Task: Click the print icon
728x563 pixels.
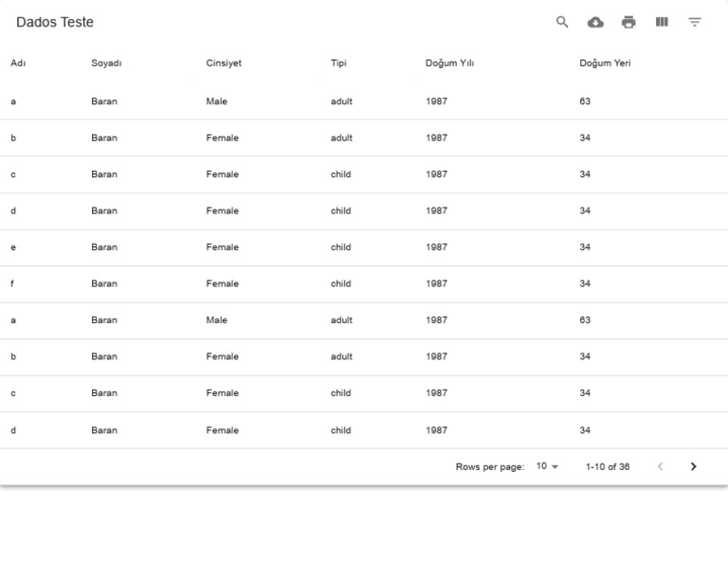Action: (x=628, y=22)
